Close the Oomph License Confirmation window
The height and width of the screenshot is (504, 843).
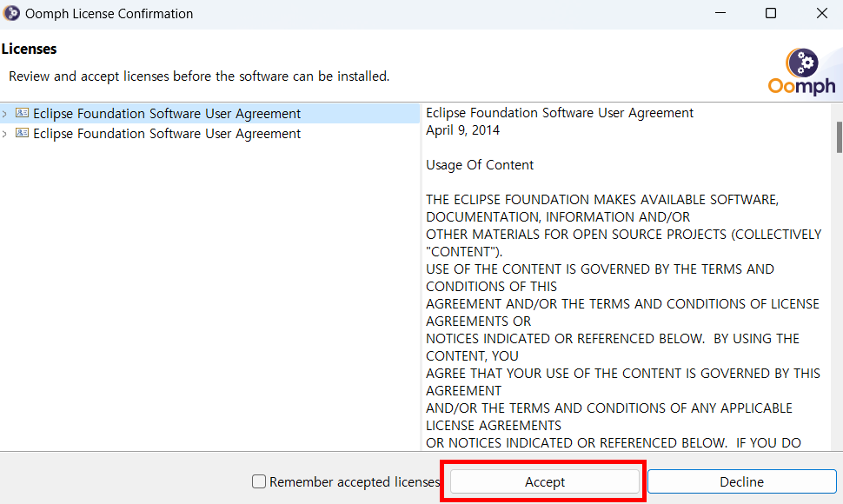pos(821,13)
